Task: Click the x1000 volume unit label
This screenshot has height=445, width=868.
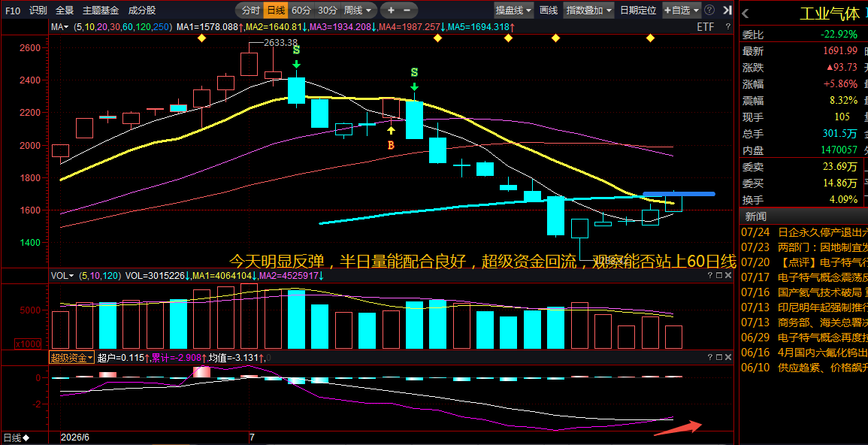Action: click(28, 344)
